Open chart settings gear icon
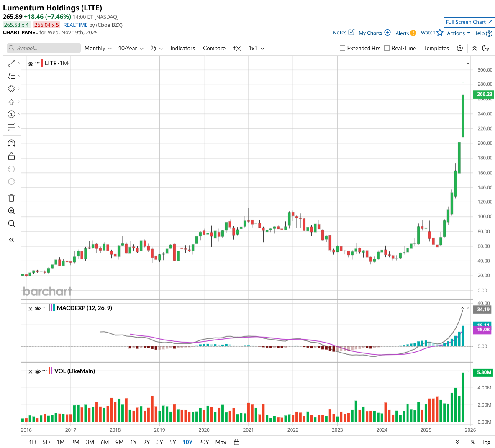The width and height of the screenshot is (495, 448). click(460, 48)
